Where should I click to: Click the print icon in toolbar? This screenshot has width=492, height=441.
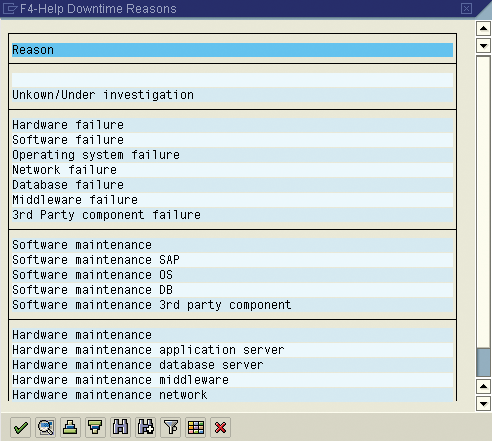(x=70, y=427)
